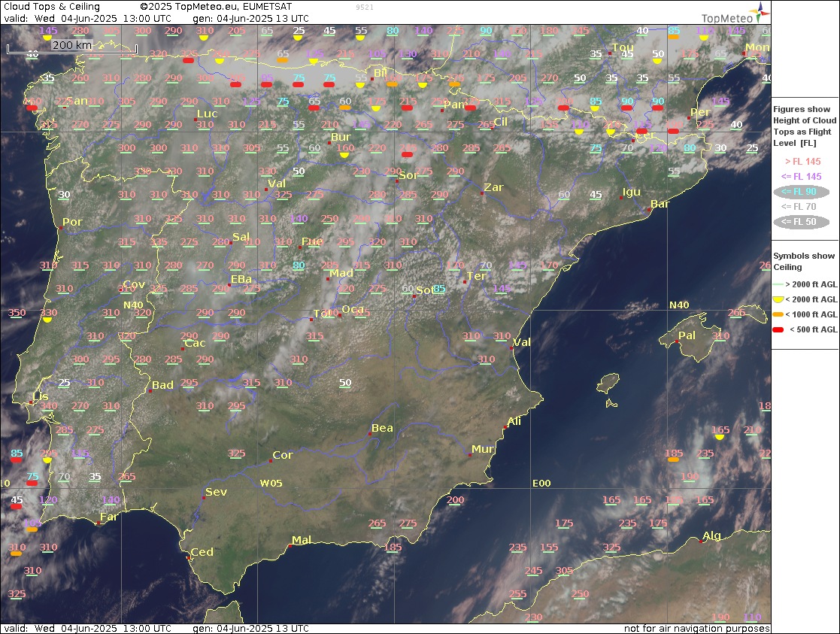This screenshot has height=634, width=840.
Task: Click the 'Mal' city label
Action: coord(302,540)
